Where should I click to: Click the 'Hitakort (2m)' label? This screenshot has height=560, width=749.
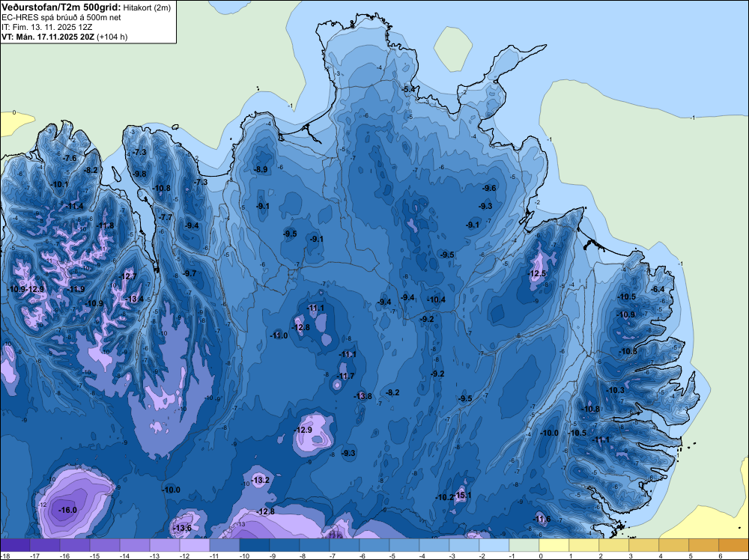click(147, 7)
